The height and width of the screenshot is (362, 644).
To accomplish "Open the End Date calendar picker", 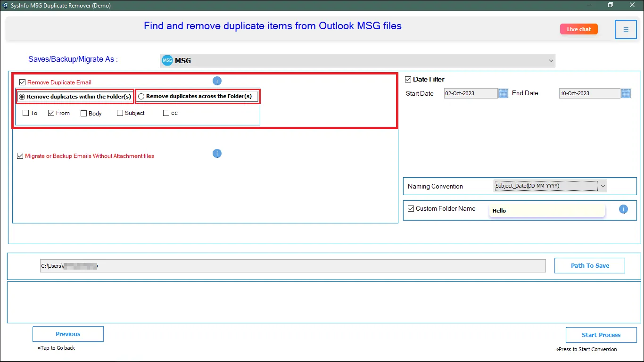I will click(626, 93).
